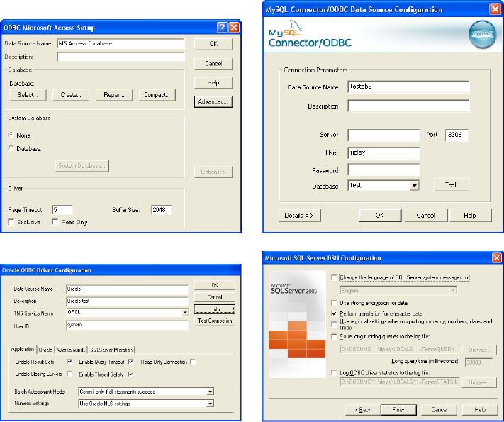Click help question mark in Access Setup title bar

point(222,28)
